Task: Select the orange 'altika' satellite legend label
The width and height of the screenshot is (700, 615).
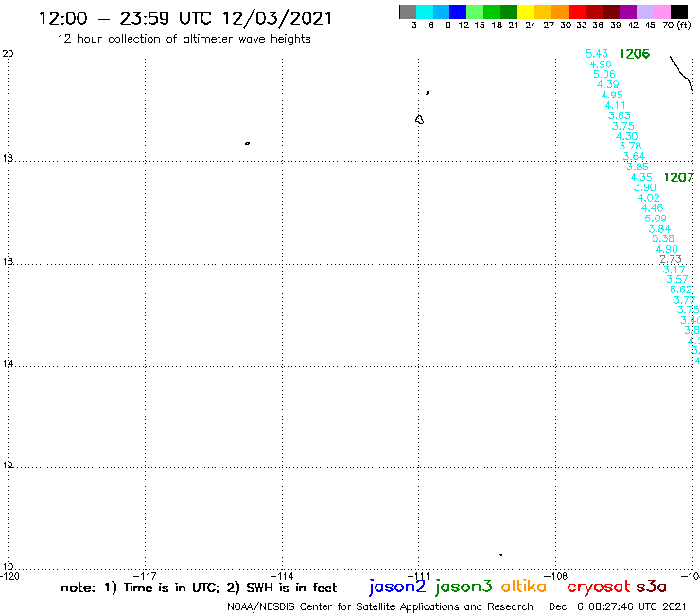Action: pyautogui.click(x=524, y=587)
